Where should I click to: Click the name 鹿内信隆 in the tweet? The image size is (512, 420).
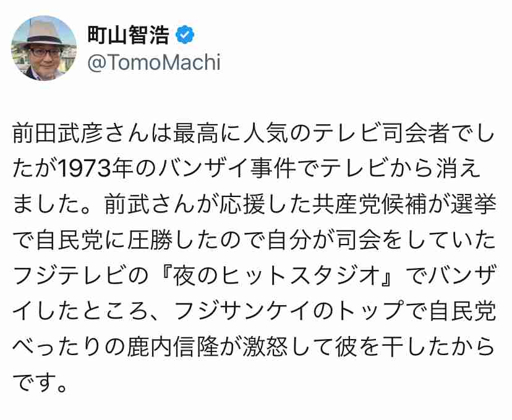[173, 347]
